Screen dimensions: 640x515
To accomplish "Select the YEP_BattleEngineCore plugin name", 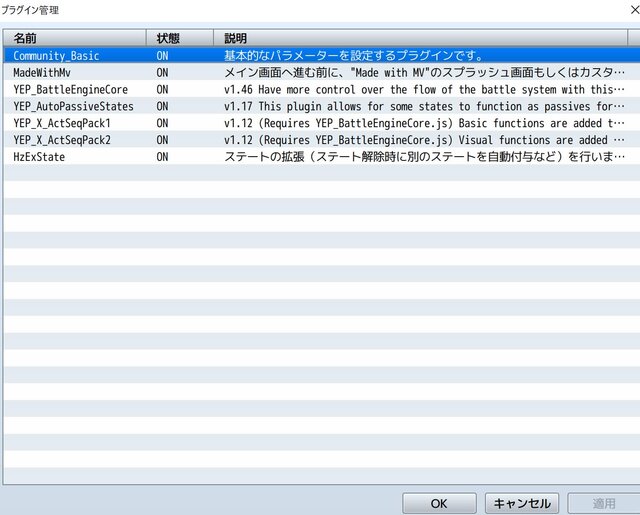I will coord(71,89).
